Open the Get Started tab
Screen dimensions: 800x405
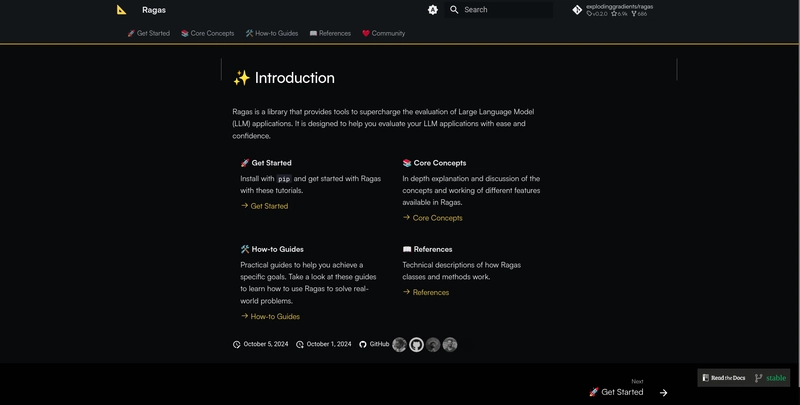(x=148, y=33)
